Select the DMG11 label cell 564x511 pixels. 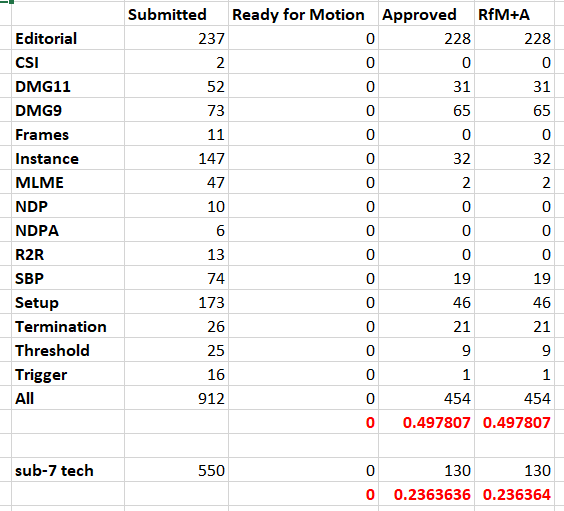coord(68,86)
